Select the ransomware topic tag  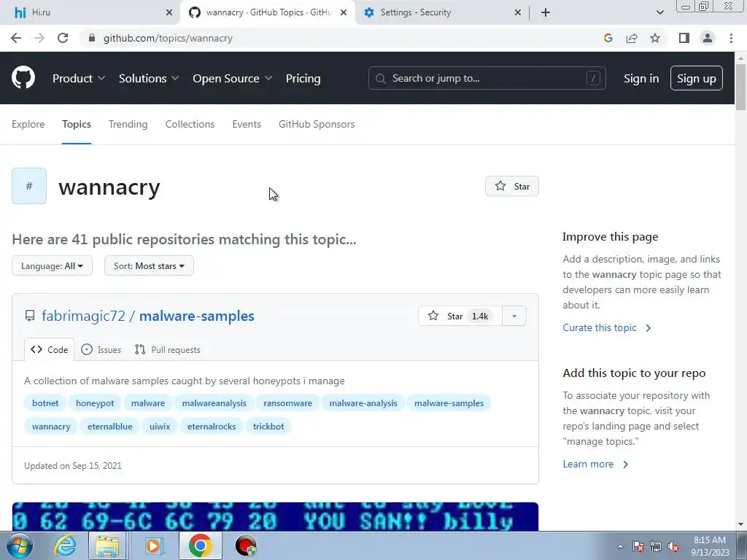[287, 402]
